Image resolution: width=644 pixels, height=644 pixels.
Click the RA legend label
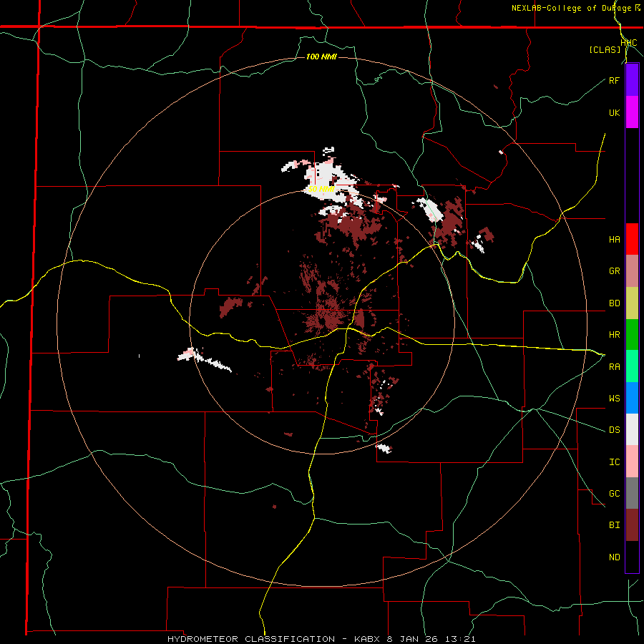(x=614, y=366)
